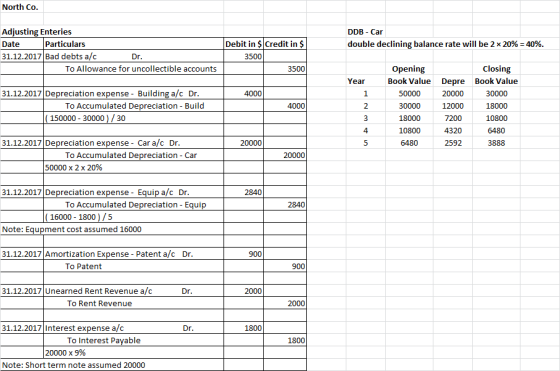
Task: Click debit 2840 for Equip depreciation
Action: tap(244, 192)
